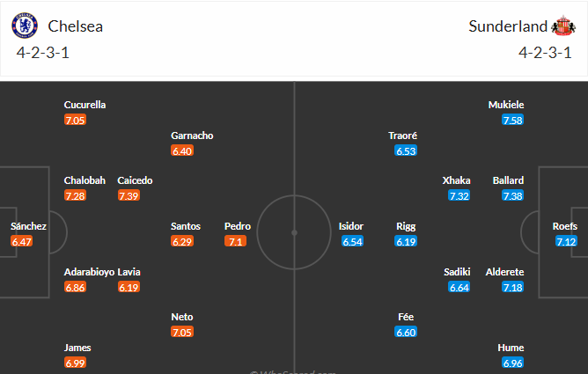
Task: Click Pedro's 7.1 rating badge
Action: click(234, 241)
